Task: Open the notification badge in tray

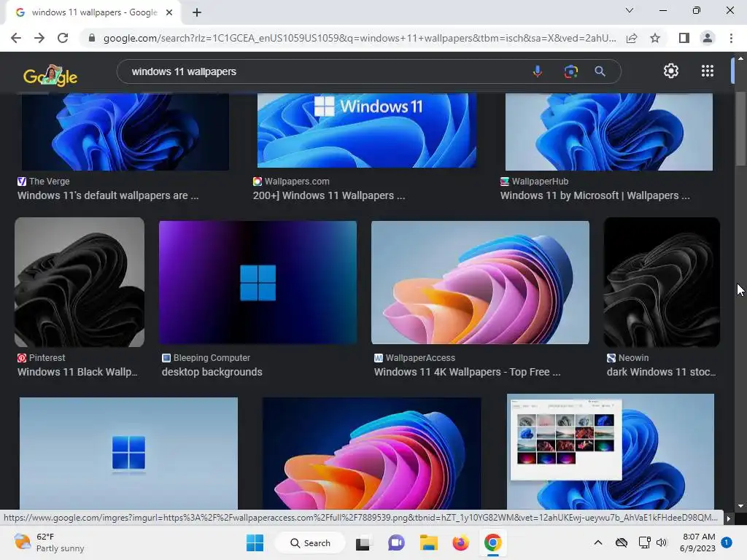Action: [x=727, y=542]
